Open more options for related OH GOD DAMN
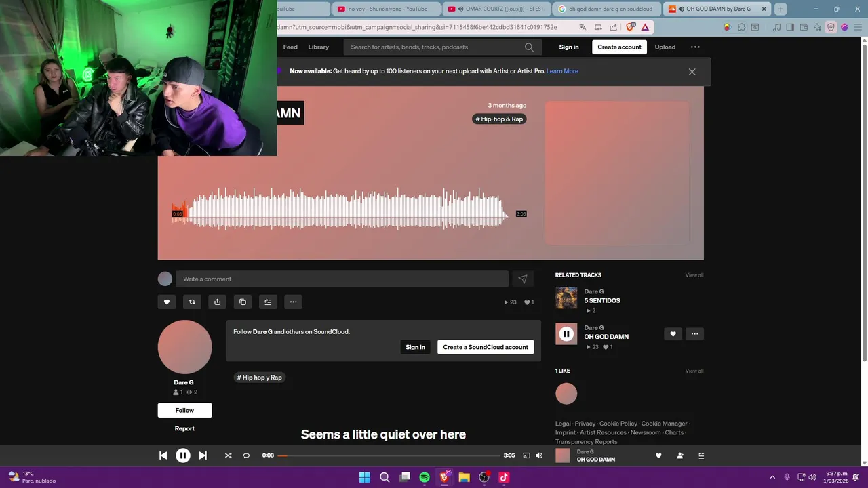 tap(694, 333)
